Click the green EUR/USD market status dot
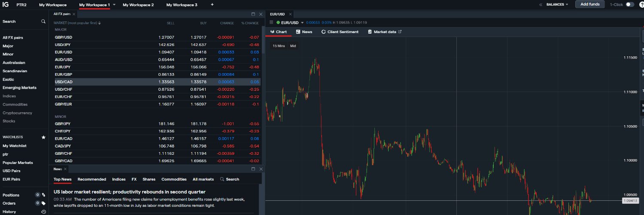This screenshot has height=215, width=644. pyautogui.click(x=278, y=22)
